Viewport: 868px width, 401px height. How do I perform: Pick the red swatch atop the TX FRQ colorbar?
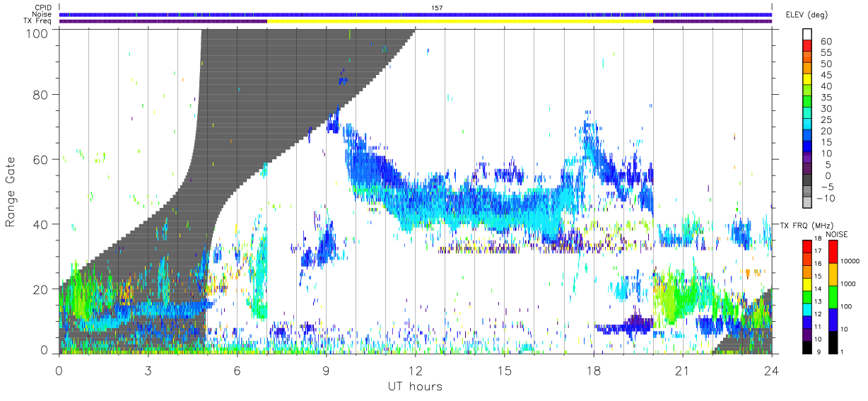807,246
